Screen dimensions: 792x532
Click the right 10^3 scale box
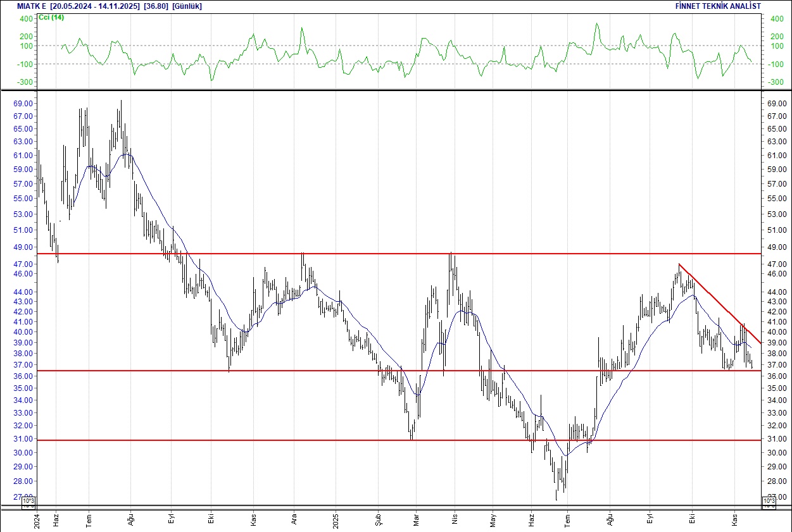pos(769,502)
